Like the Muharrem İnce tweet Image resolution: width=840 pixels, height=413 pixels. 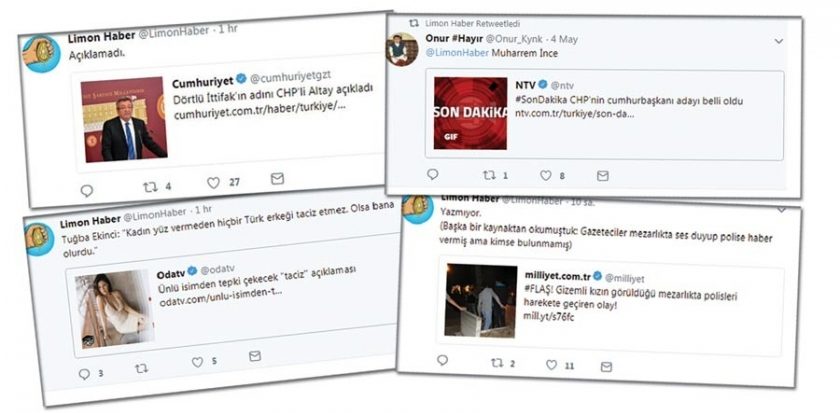click(545, 175)
